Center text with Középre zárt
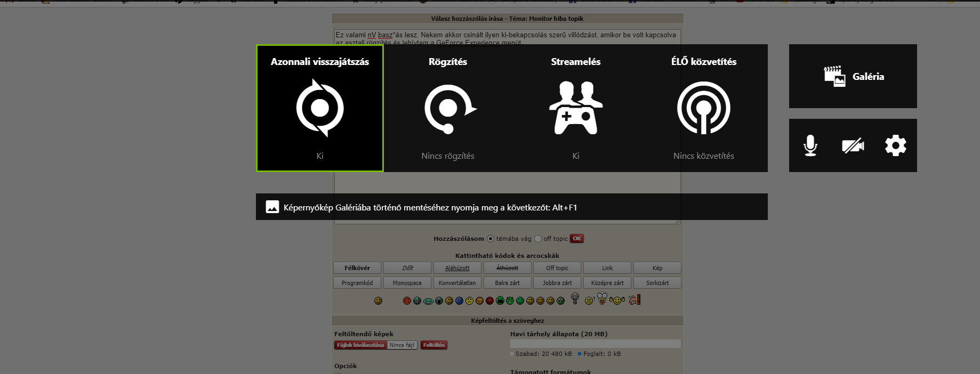This screenshot has height=374, width=980. [x=607, y=283]
